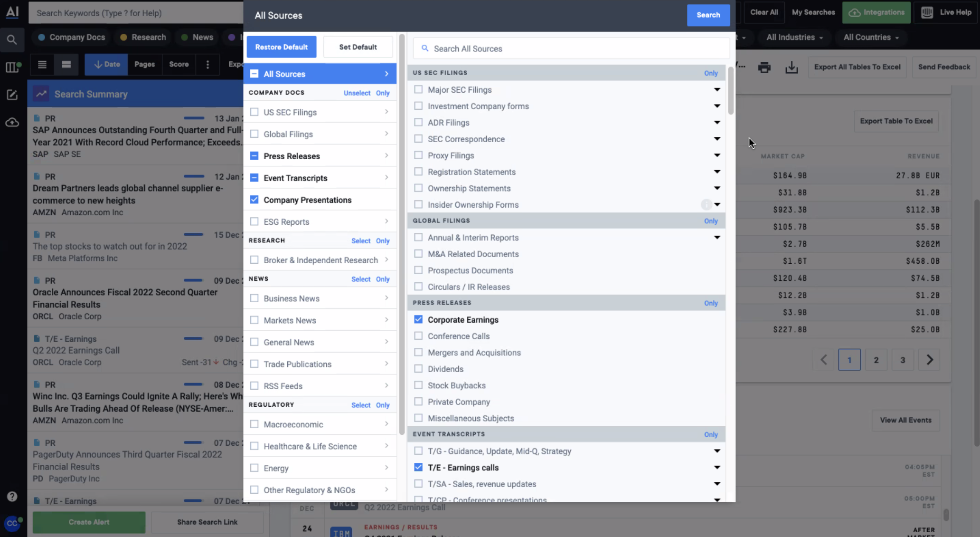
Task: Click the Restore Default button
Action: [x=281, y=47]
